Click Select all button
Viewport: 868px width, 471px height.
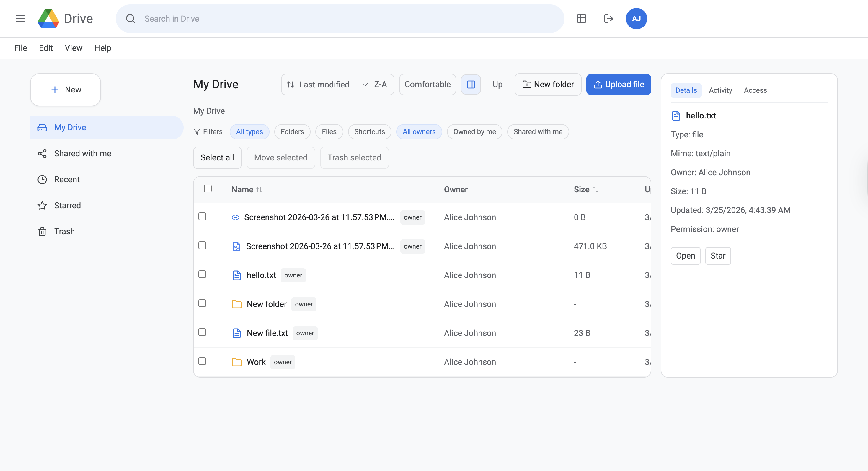pyautogui.click(x=217, y=157)
